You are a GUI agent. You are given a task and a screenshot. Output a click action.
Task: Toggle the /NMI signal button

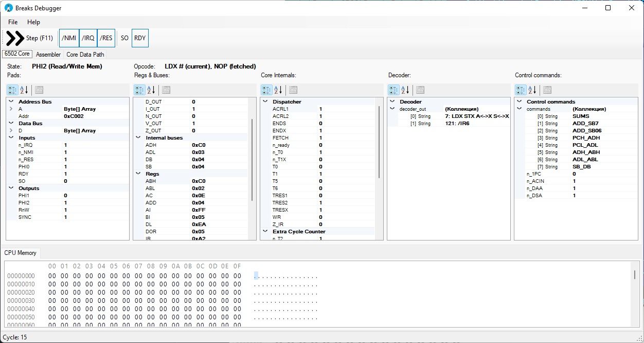click(x=69, y=38)
